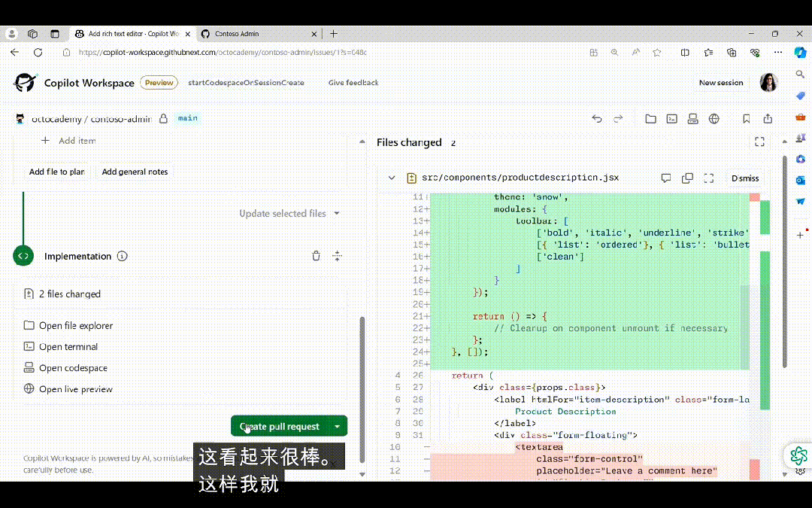Switch to the Contoso Admin browser tab
The height and width of the screenshot is (508, 812).
237,34
